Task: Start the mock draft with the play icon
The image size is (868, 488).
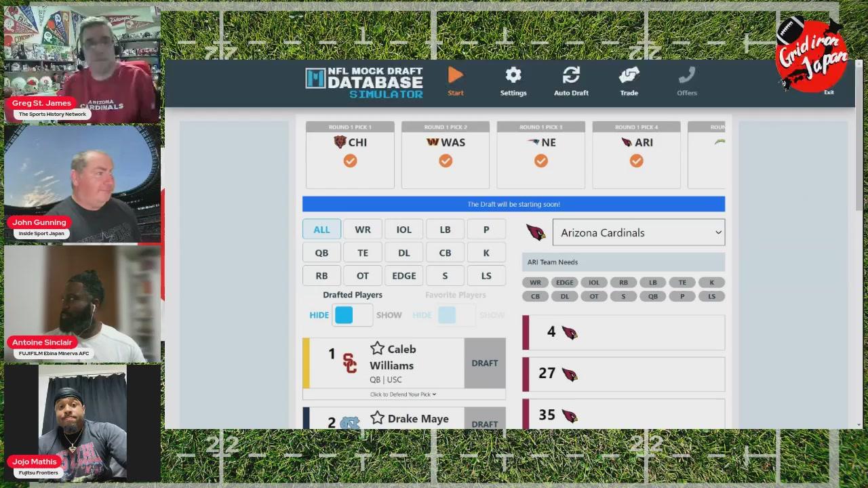Action: (x=456, y=75)
